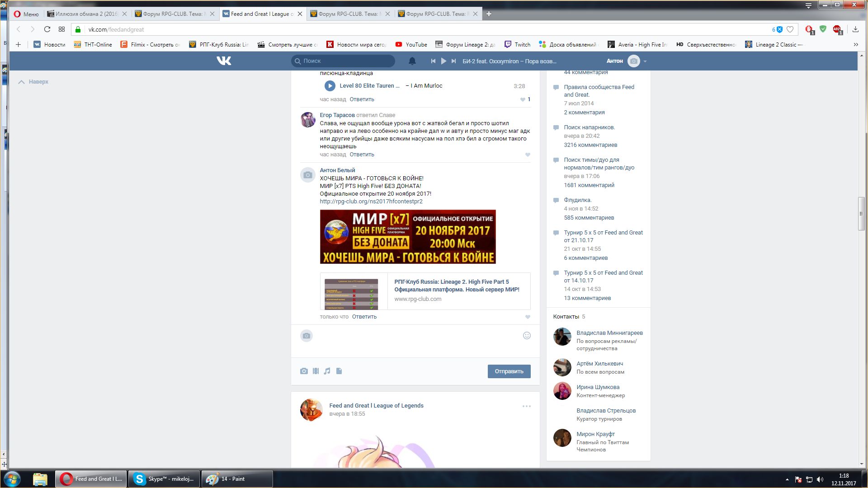Open post options three-dots menu
Screen dimensions: 868x488
coord(527,406)
